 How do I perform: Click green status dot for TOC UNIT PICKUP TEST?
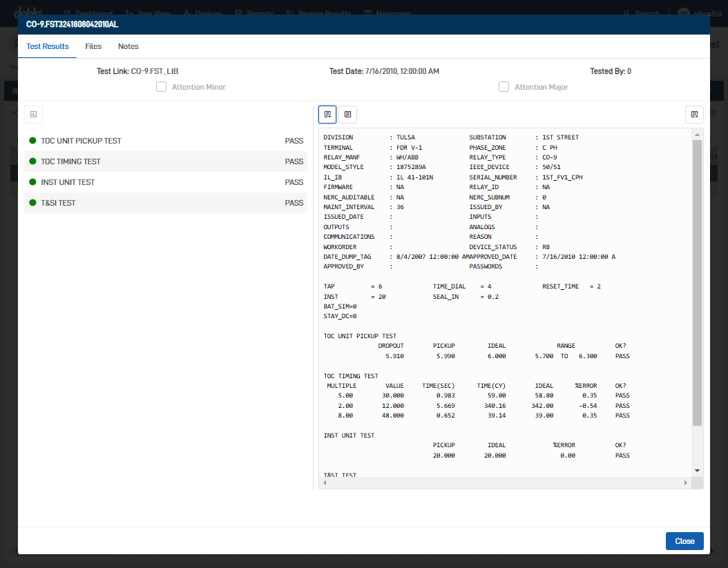32,141
